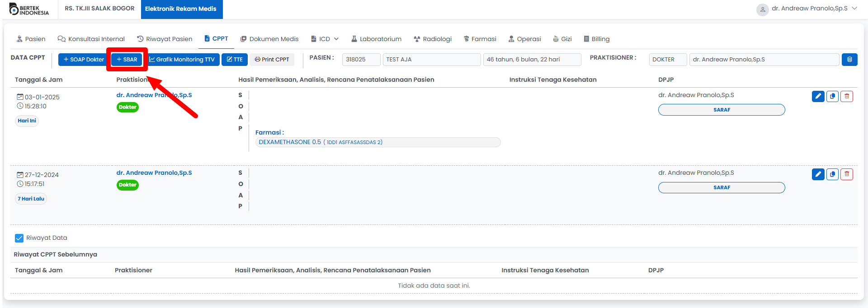Click edit pencil icon for 27-12-2024 entry

(x=818, y=174)
